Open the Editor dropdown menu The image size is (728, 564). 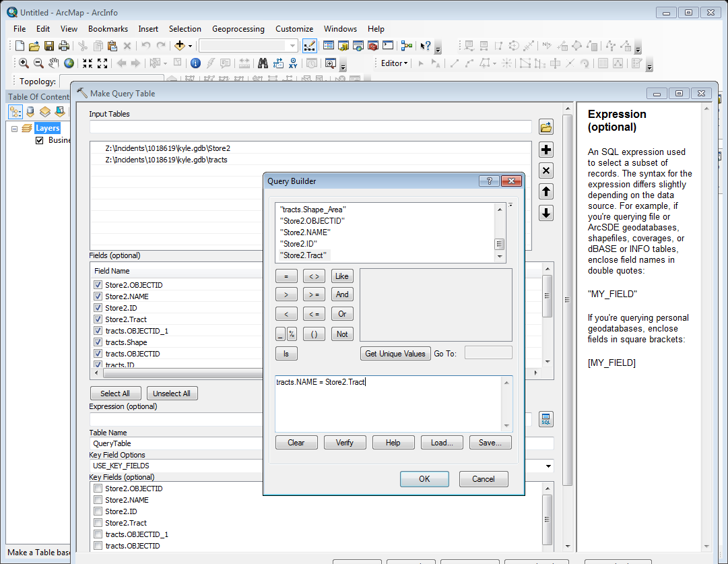(x=395, y=63)
